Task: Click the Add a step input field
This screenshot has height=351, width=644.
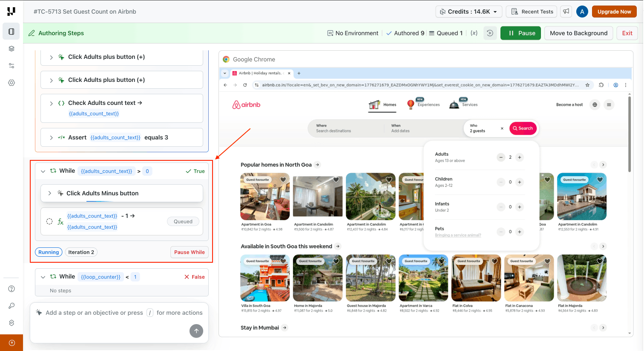Action: point(115,313)
